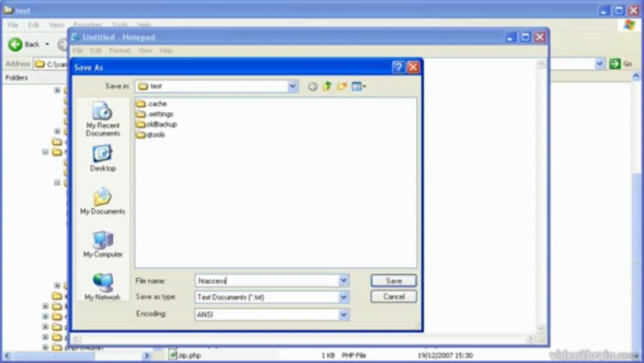Open Explorer Back history dropdown arrow
644x363 pixels.
pyautogui.click(x=47, y=44)
